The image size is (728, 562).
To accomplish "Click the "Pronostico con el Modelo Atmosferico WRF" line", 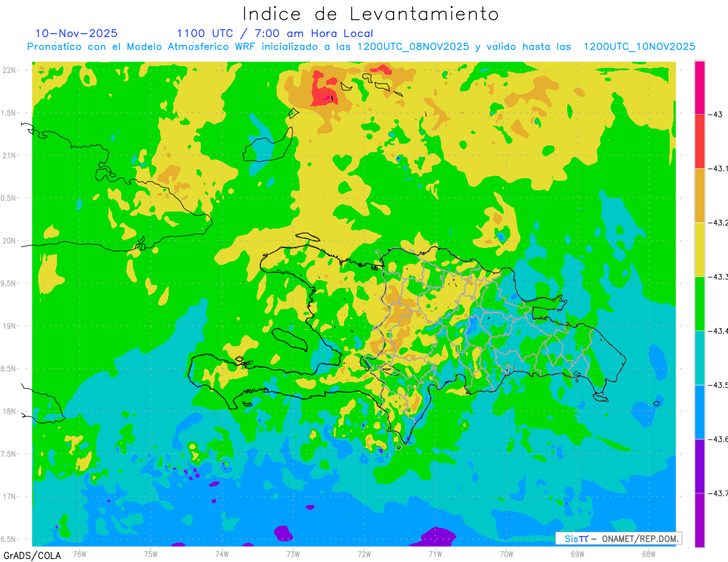I will point(361,47).
